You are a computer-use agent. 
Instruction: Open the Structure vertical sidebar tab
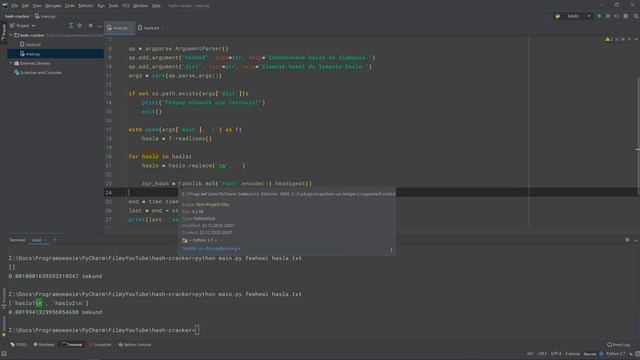click(x=4, y=298)
